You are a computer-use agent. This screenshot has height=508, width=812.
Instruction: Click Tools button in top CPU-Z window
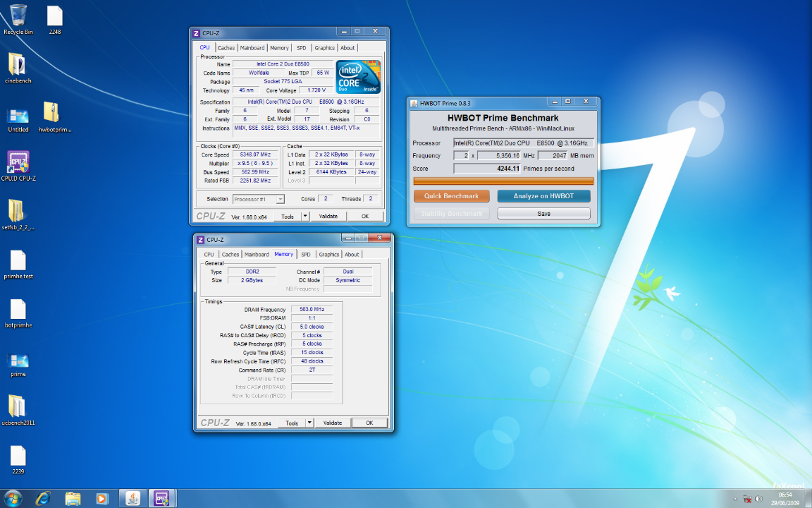point(288,216)
